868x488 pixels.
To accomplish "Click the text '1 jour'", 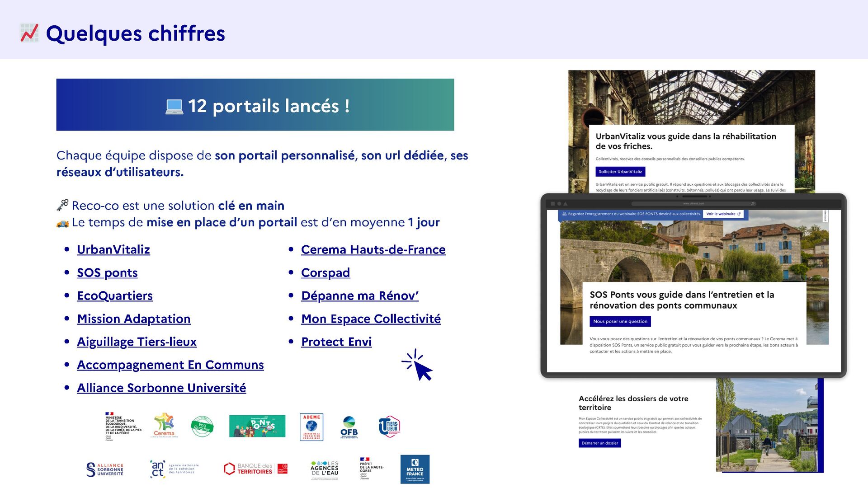I will click(424, 222).
